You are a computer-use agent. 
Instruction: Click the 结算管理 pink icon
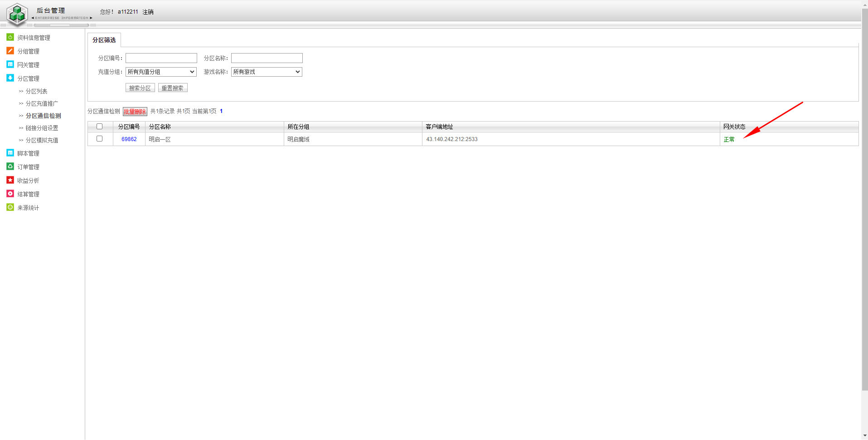pos(10,194)
